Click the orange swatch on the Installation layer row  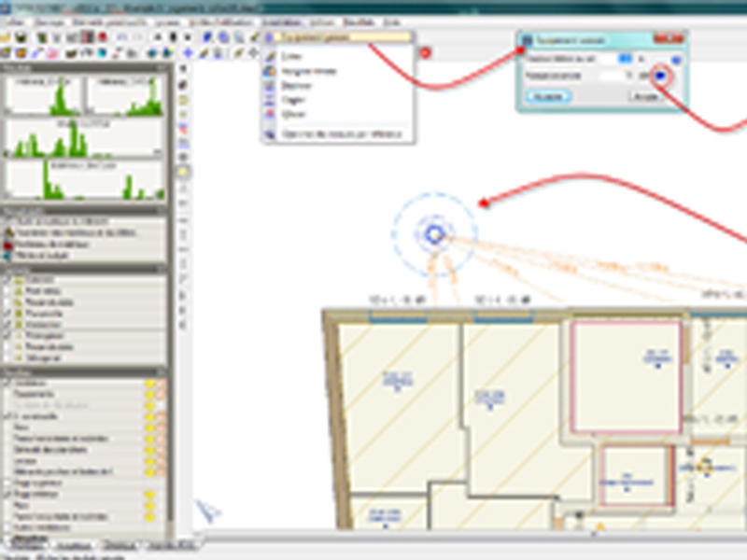tap(161, 384)
